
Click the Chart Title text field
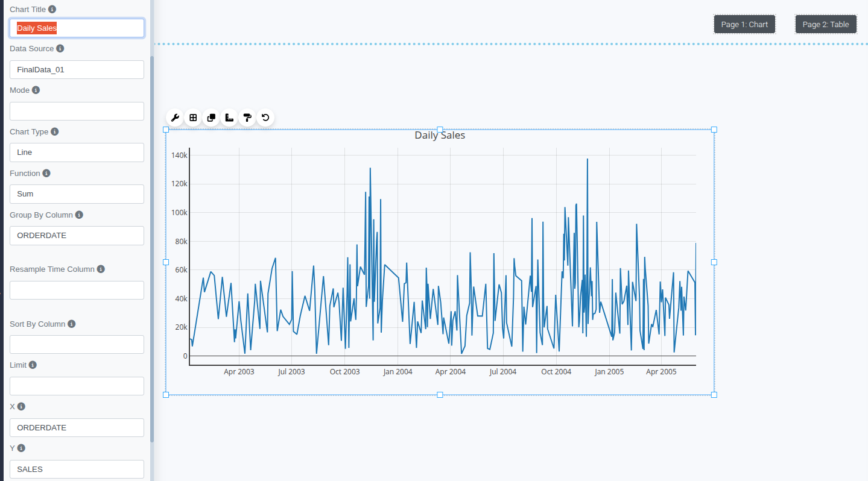(77, 28)
